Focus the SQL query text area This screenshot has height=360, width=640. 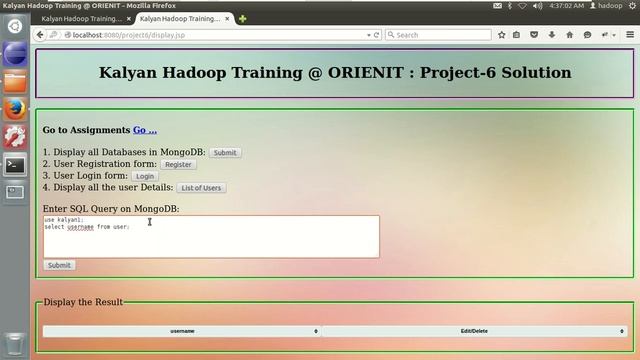pyautogui.click(x=211, y=237)
